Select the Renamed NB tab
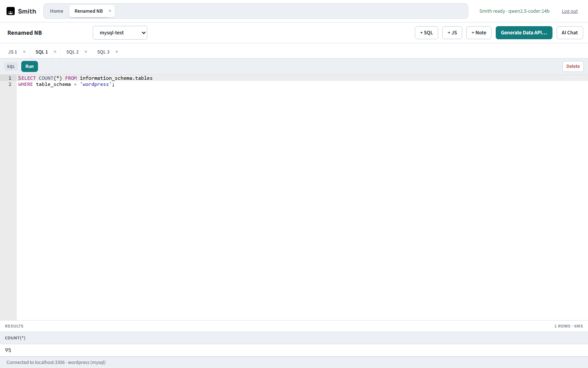This screenshot has width=588, height=368. pyautogui.click(x=89, y=11)
